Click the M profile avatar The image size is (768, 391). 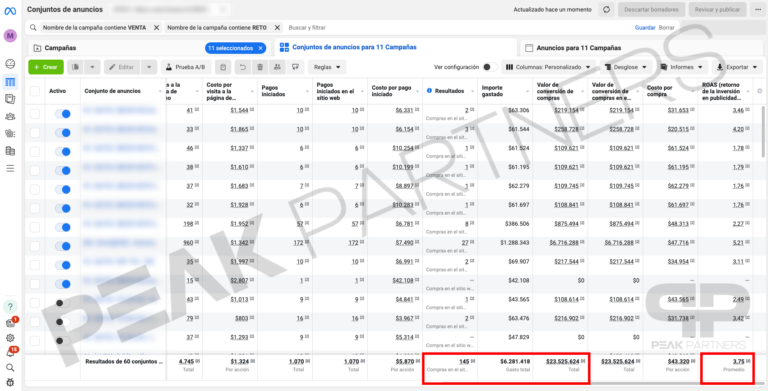[x=10, y=35]
